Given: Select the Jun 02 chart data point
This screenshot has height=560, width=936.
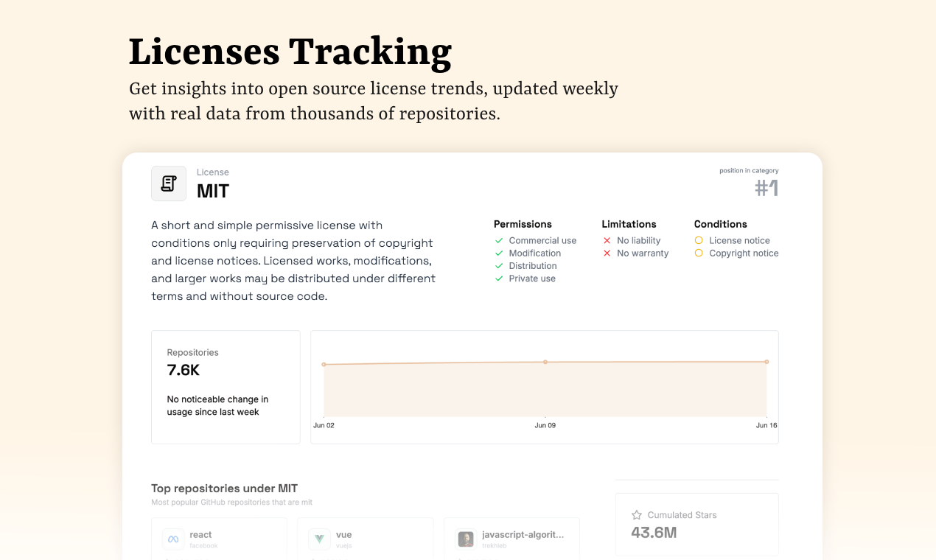Looking at the screenshot, I should (324, 364).
